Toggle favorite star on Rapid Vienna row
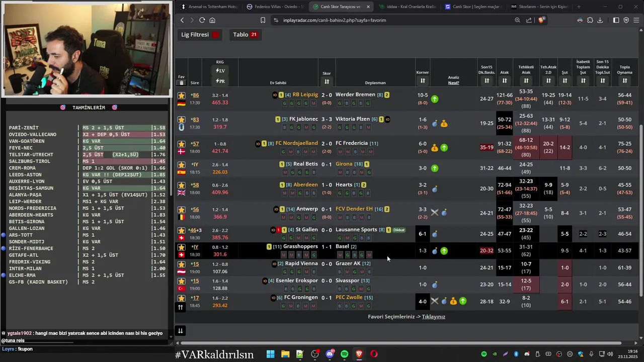The height and width of the screenshot is (362, 644). click(x=182, y=264)
